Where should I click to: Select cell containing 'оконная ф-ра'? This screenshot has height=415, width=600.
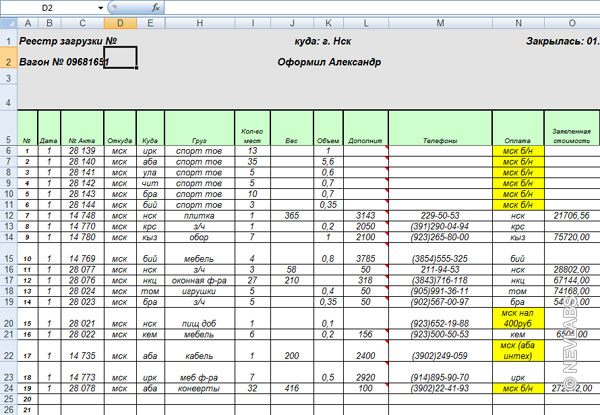200,280
